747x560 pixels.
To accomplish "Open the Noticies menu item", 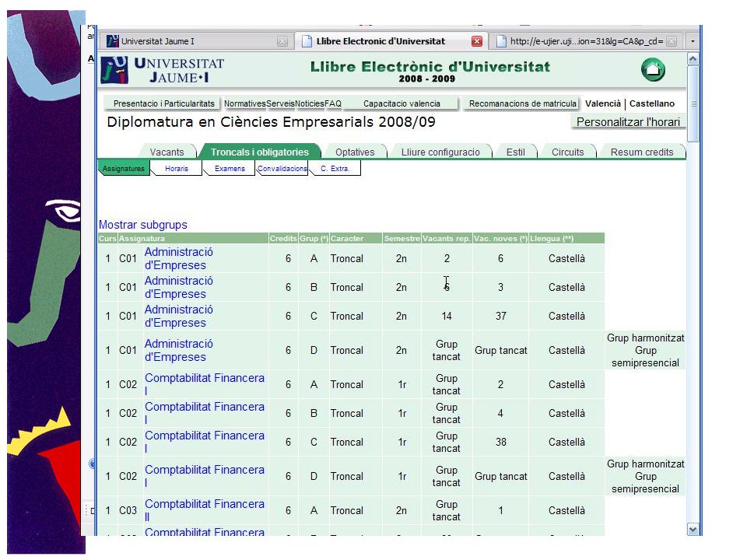I will 310,103.
